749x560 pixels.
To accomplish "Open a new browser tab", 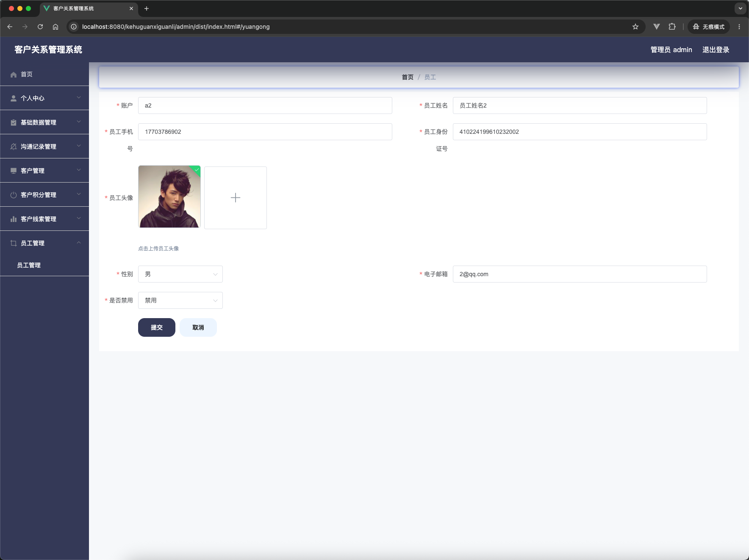I will (147, 8).
